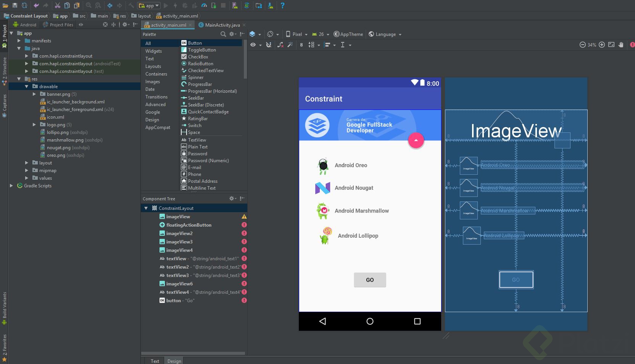The width and height of the screenshot is (635, 364).
Task: Click the pink floating action button preview
Action: [x=416, y=140]
